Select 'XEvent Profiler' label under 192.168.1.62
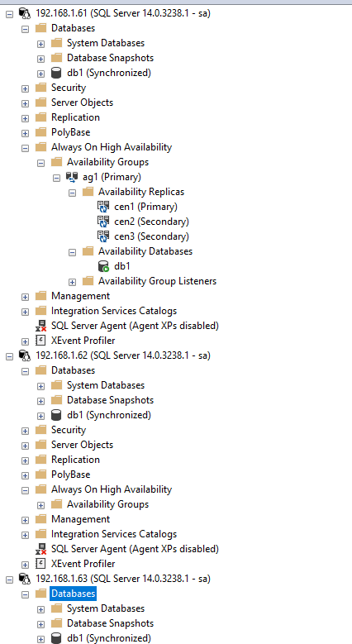This screenshot has height=644, width=352. click(83, 564)
